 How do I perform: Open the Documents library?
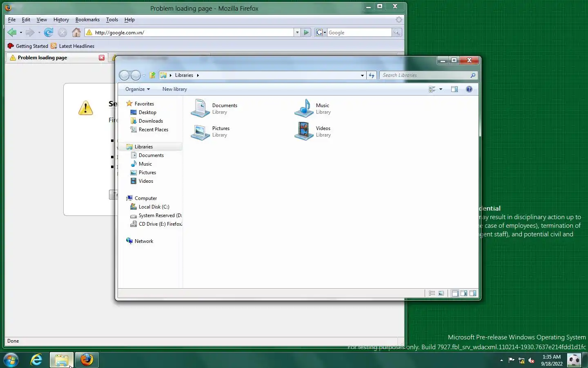tap(214, 108)
